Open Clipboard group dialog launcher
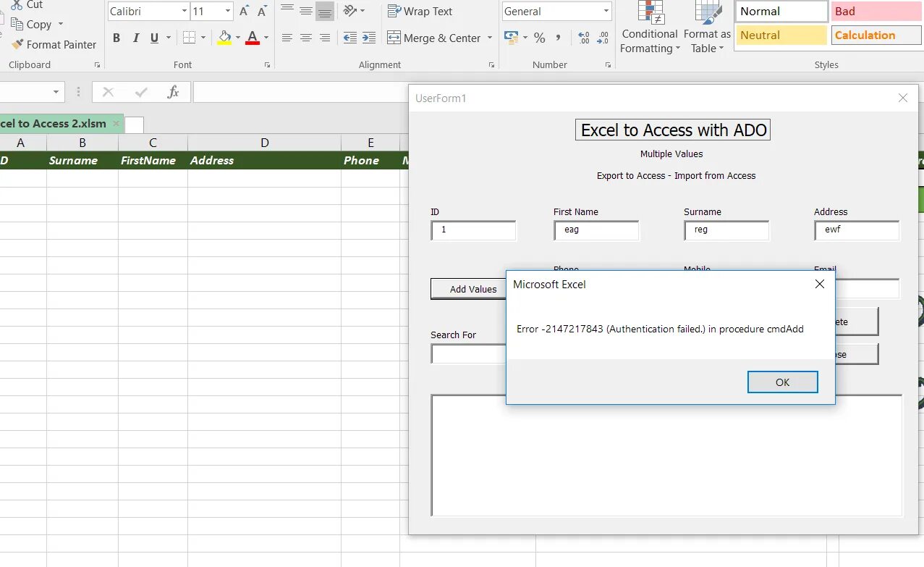Screen dimensions: 924x567 (97, 64)
